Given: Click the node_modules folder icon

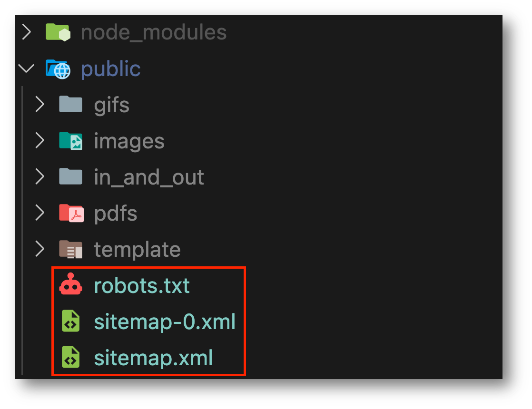Looking at the screenshot, I should tap(58, 32).
